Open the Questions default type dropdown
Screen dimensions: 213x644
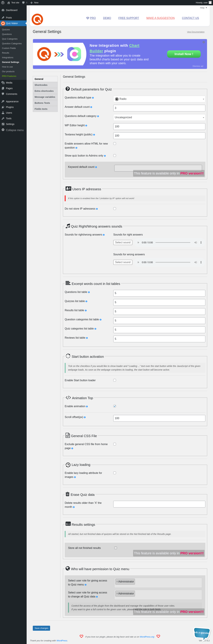pos(159,99)
